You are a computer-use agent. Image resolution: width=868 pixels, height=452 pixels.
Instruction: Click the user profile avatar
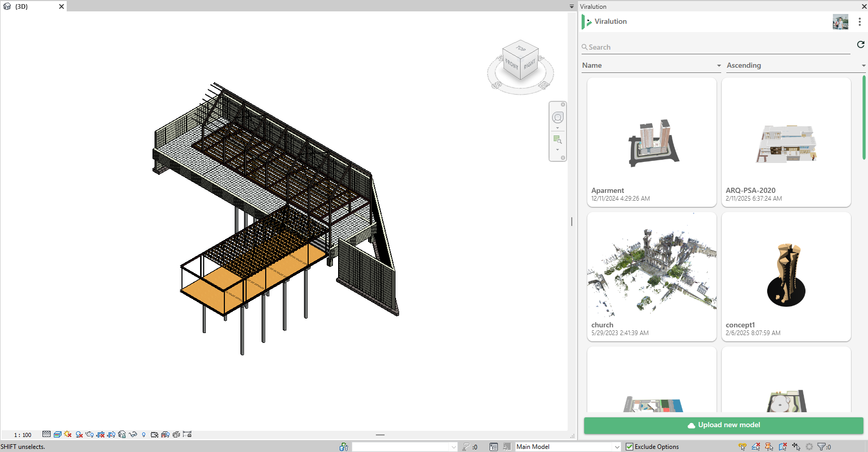pos(840,22)
